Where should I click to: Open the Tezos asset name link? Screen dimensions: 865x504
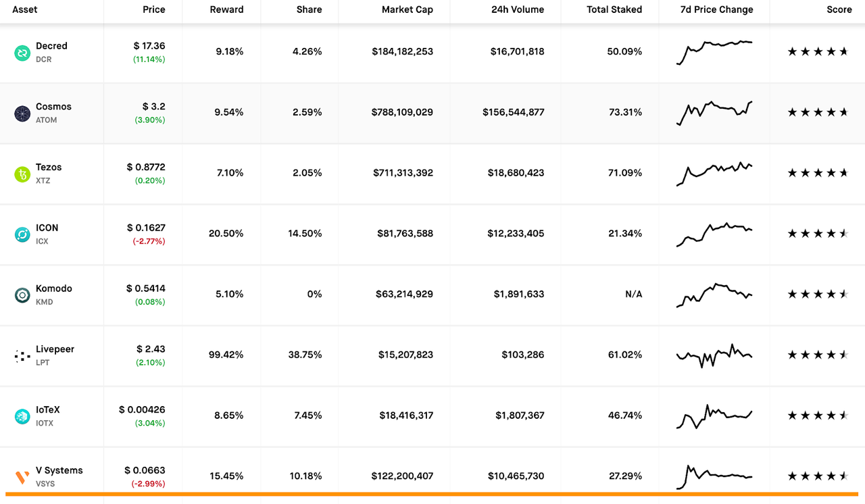tap(49, 167)
